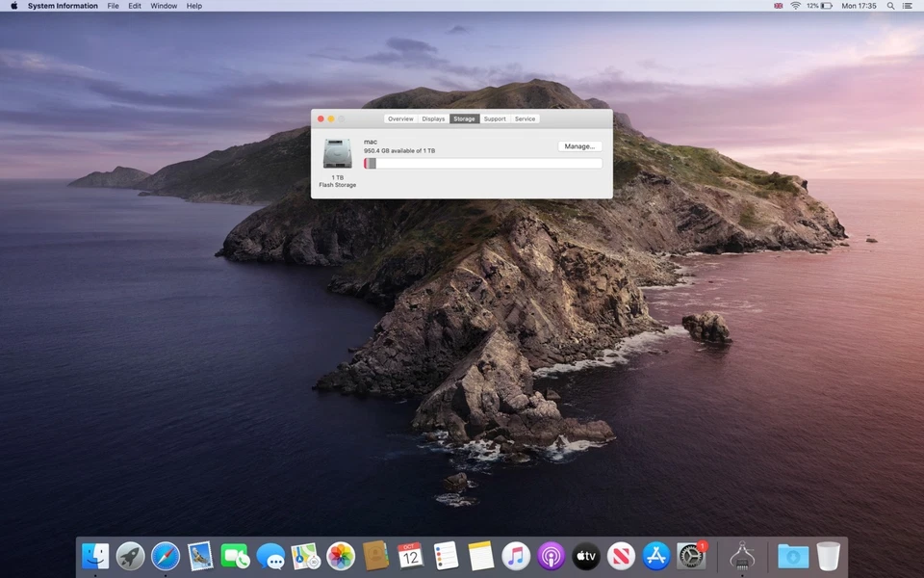
Task: Click the Flash Storage label
Action: point(338,185)
